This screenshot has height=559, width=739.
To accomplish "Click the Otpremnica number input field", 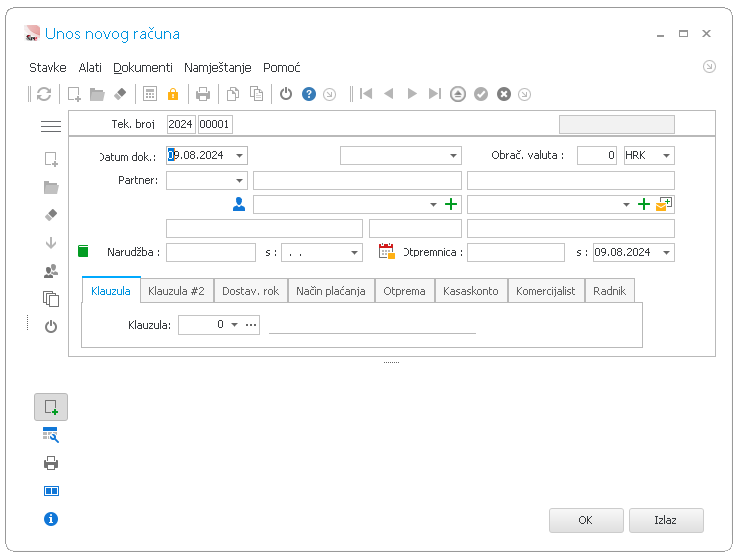I will (x=516, y=253).
